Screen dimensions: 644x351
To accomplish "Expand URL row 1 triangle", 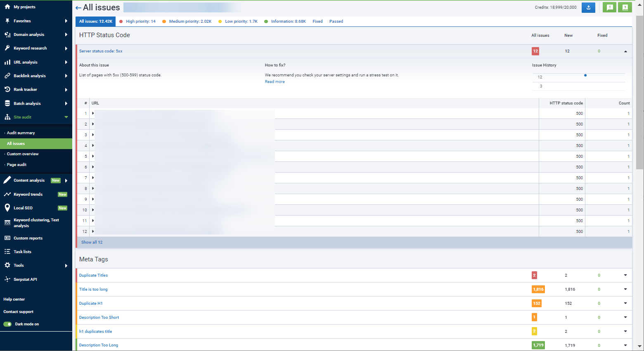I will 93,113.
